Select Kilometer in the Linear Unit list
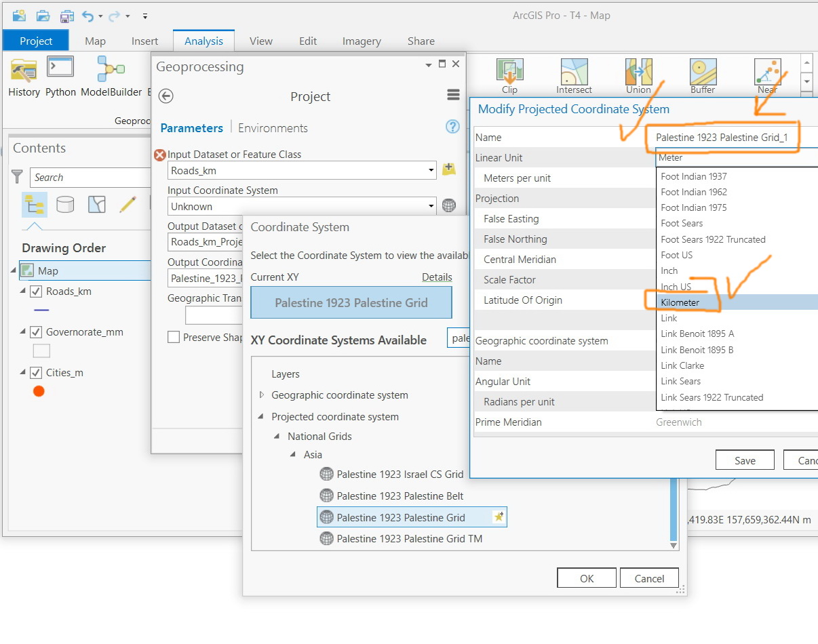Viewport: 818px width, 644px height. point(737,302)
